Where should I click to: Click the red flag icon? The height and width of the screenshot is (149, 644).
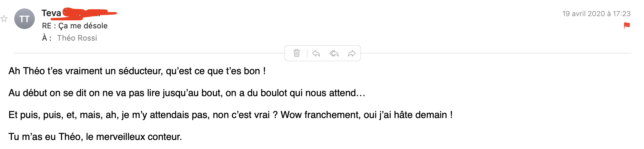627,25
